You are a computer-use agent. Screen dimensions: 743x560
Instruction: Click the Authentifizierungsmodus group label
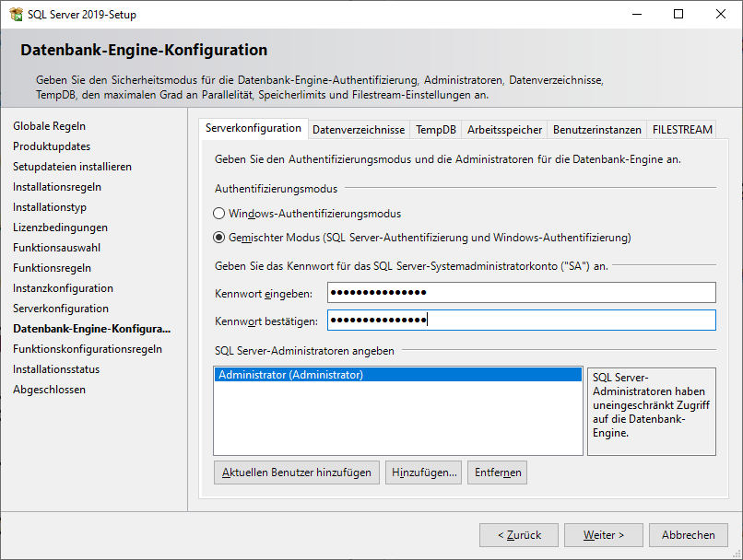[277, 189]
